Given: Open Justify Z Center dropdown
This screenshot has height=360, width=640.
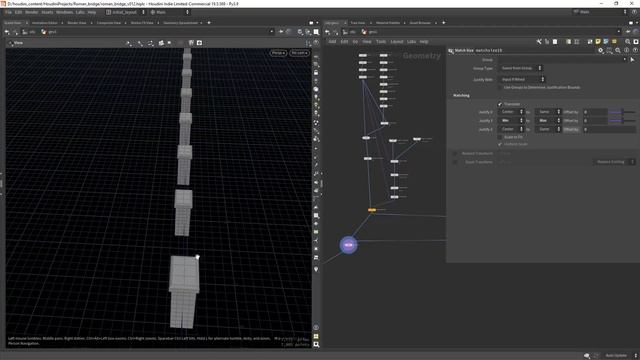Looking at the screenshot, I should [511, 129].
